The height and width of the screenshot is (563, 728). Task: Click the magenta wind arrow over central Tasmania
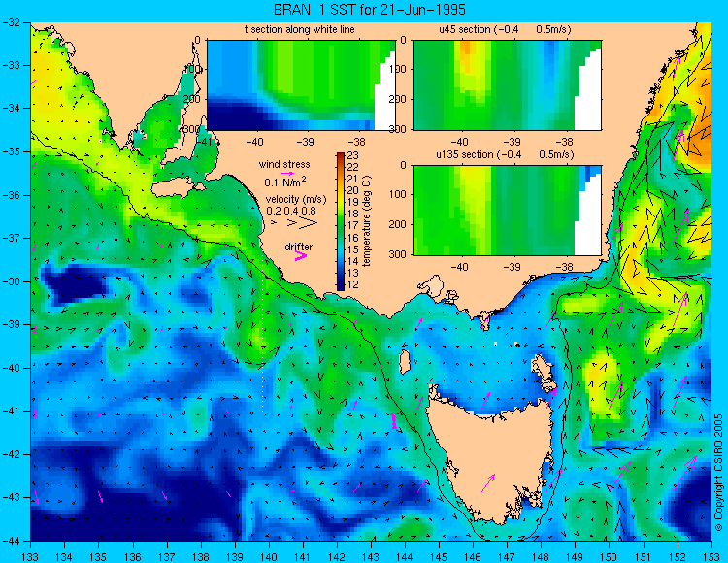pyautogui.click(x=488, y=482)
